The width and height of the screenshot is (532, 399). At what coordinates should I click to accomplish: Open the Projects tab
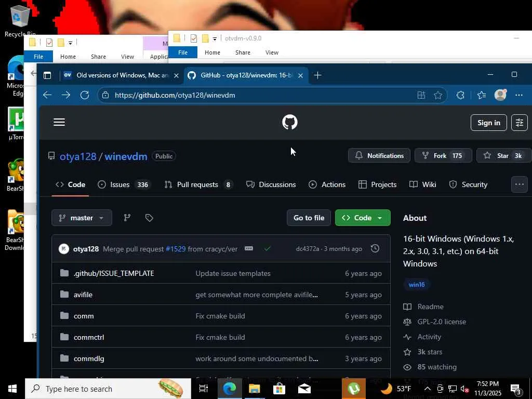[377, 184]
